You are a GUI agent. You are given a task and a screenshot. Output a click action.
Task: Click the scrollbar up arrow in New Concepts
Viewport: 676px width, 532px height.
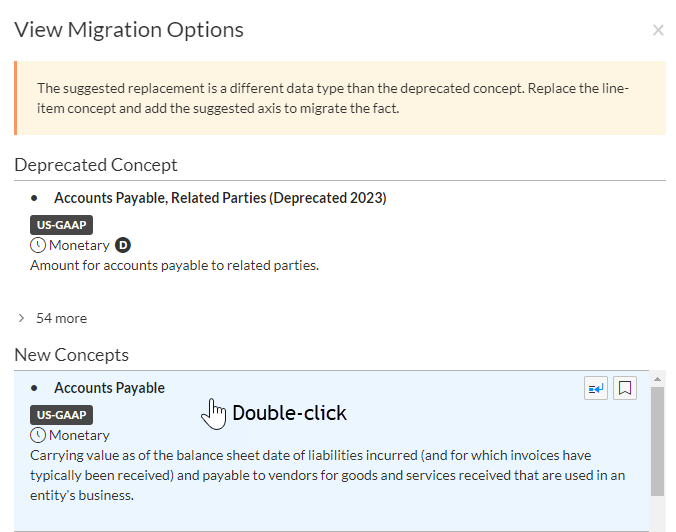657,379
